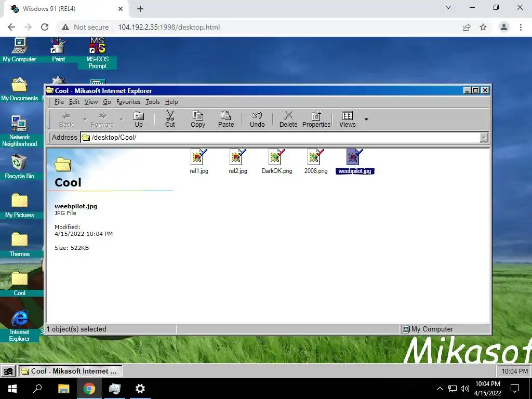Open Settings gear in Windows taskbar
The image size is (532, 399).
(x=140, y=389)
